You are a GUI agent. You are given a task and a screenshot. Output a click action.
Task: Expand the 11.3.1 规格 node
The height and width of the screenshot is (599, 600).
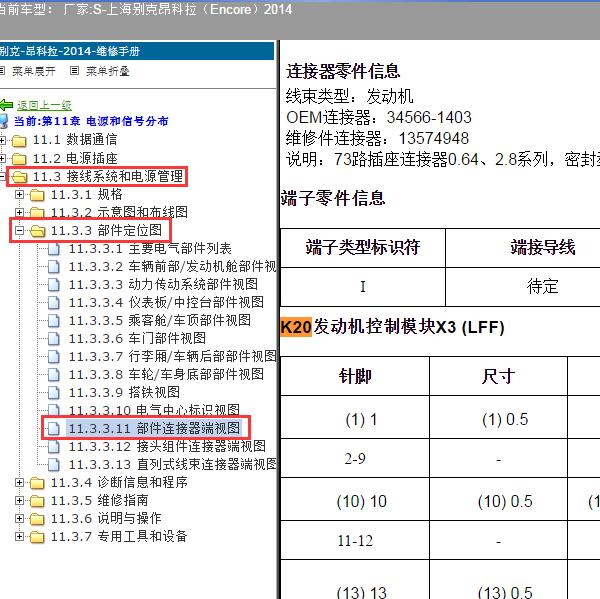(x=19, y=195)
